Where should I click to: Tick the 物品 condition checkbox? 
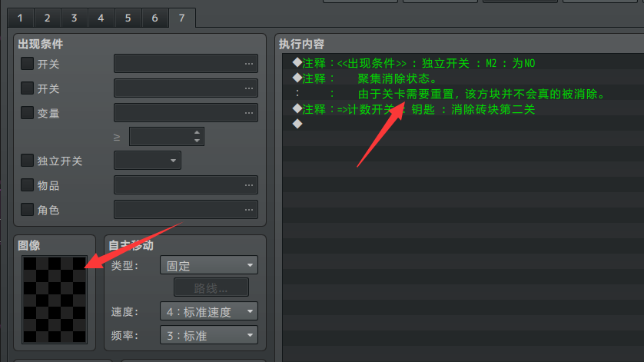tap(27, 185)
